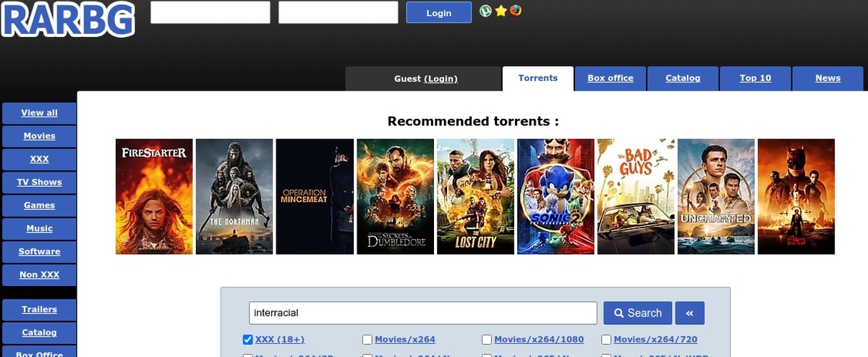The image size is (868, 357).
Task: Open the Sonic 2 poster
Action: [x=556, y=196]
